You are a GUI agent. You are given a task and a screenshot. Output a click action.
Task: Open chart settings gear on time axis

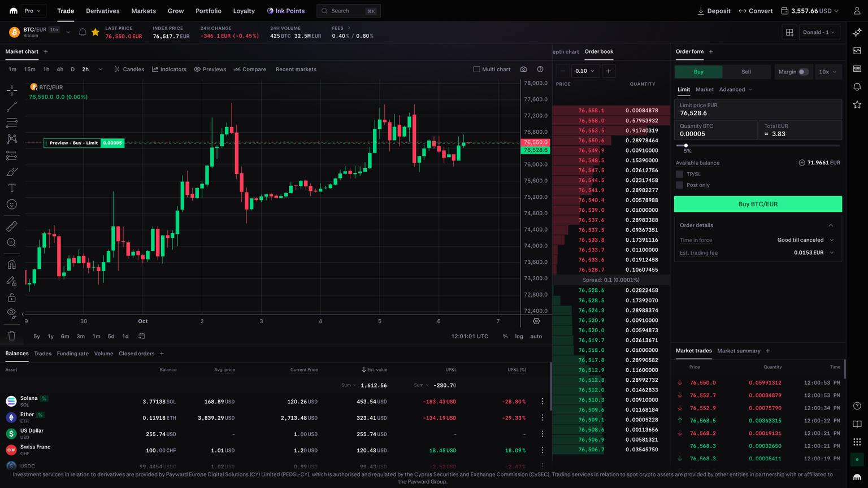[x=536, y=321]
